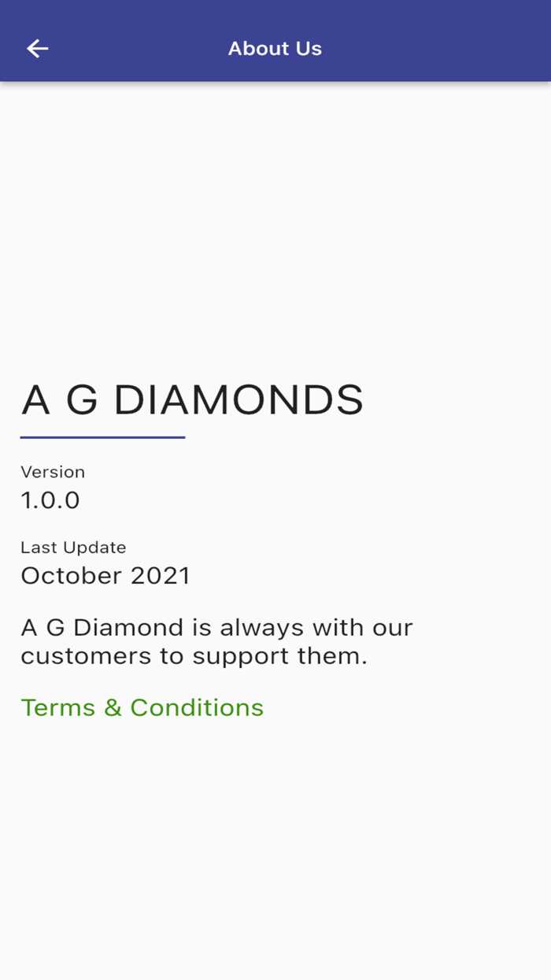Click the A G DIAMONDS heading
Viewport: 551px width, 980px height.
192,399
